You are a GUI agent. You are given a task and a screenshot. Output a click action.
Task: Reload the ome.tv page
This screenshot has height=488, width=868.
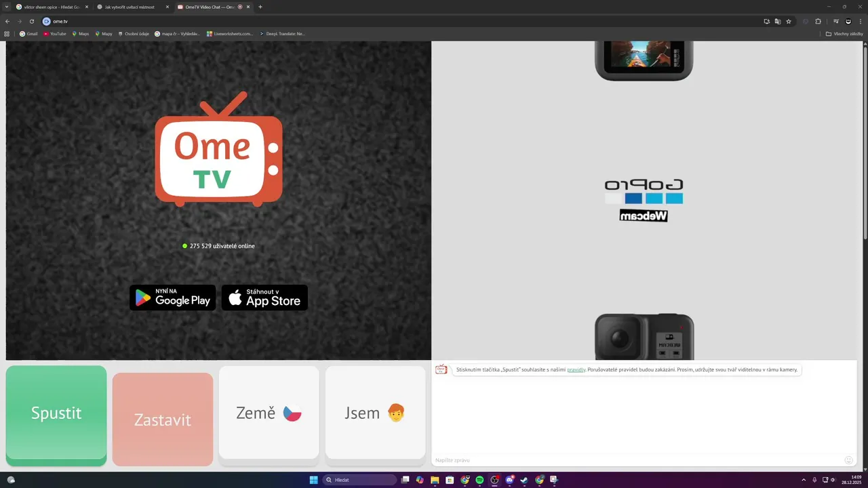32,21
